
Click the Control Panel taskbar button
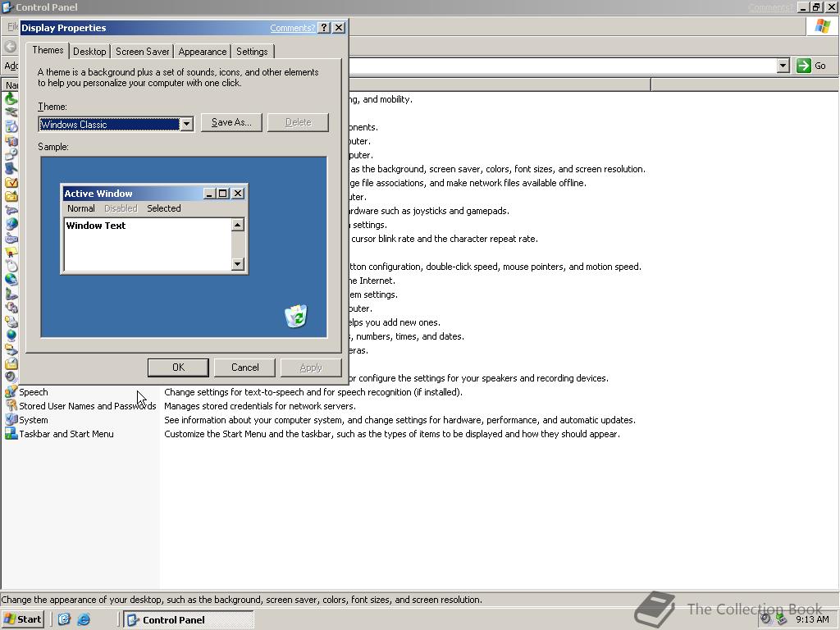[x=189, y=619]
